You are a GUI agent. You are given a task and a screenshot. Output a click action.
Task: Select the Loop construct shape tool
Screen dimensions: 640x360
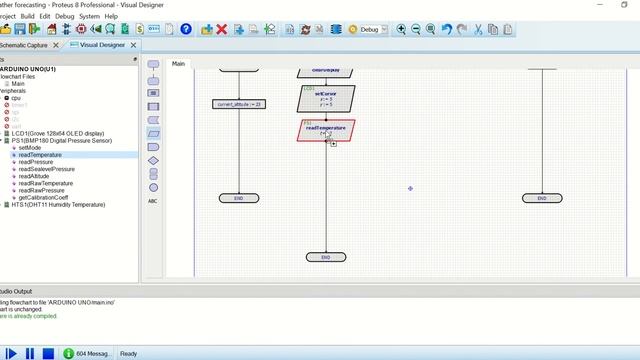tap(153, 174)
